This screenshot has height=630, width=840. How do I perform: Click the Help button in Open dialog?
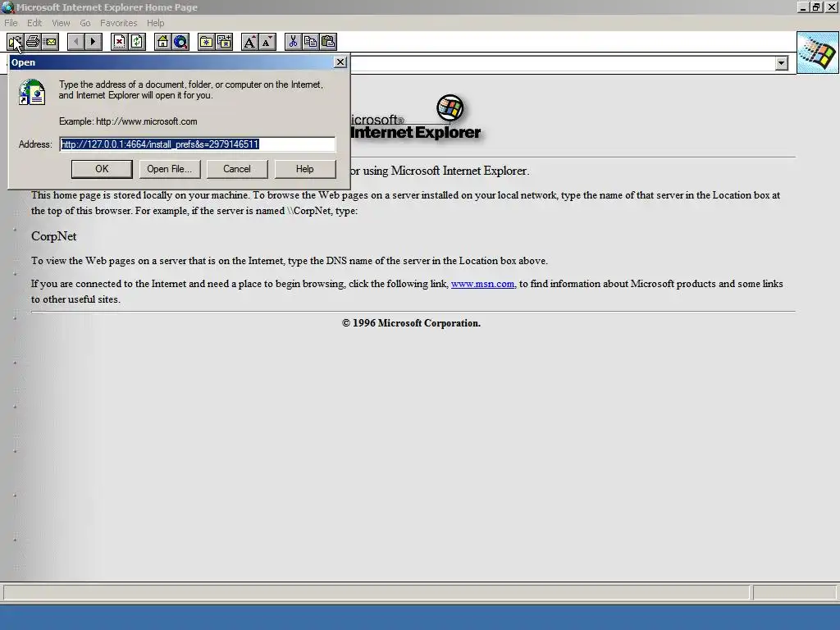tap(305, 169)
